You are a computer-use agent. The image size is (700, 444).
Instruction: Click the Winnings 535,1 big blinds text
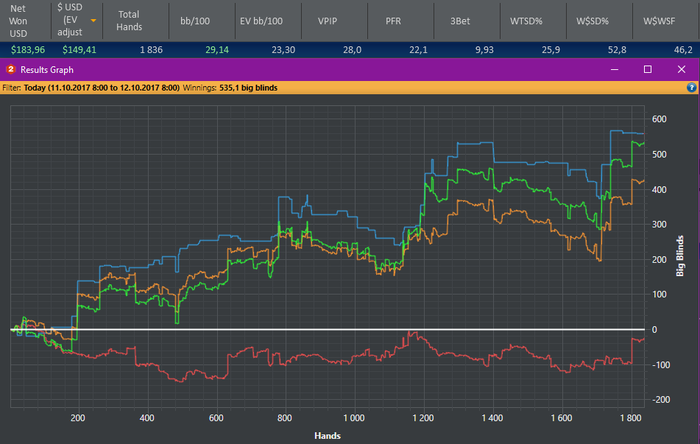click(x=230, y=88)
